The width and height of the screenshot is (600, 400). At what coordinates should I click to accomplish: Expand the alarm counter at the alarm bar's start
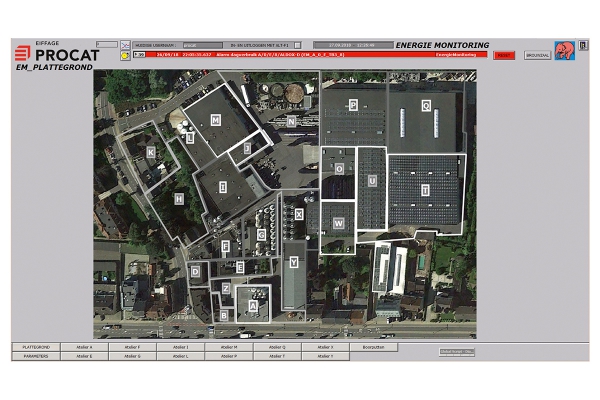[x=139, y=55]
